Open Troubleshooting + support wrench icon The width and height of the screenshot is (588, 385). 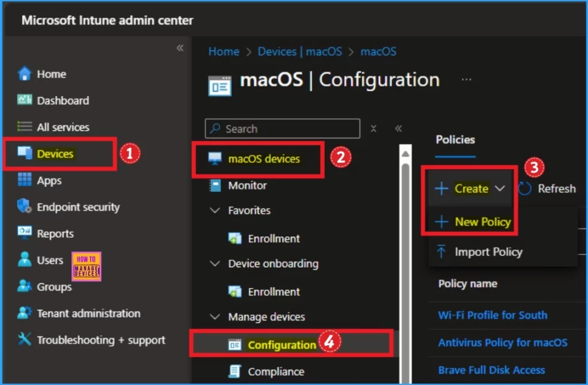[x=25, y=339]
